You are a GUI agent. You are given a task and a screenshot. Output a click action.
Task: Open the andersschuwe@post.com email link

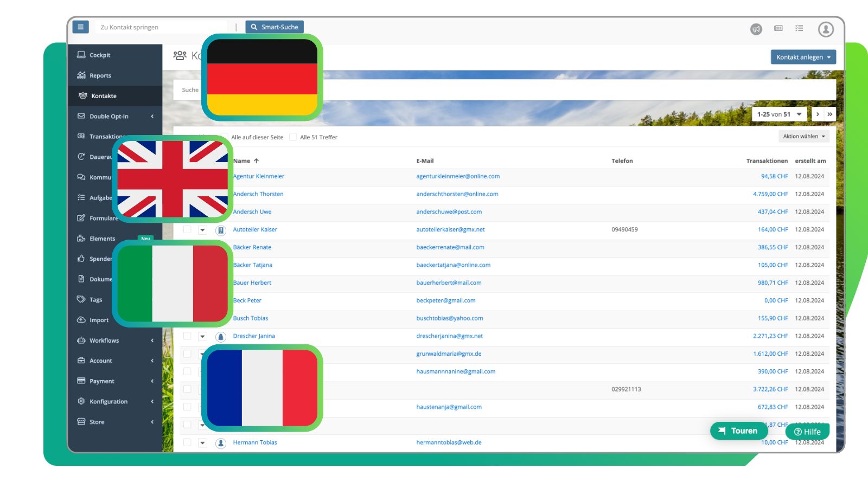(x=448, y=211)
